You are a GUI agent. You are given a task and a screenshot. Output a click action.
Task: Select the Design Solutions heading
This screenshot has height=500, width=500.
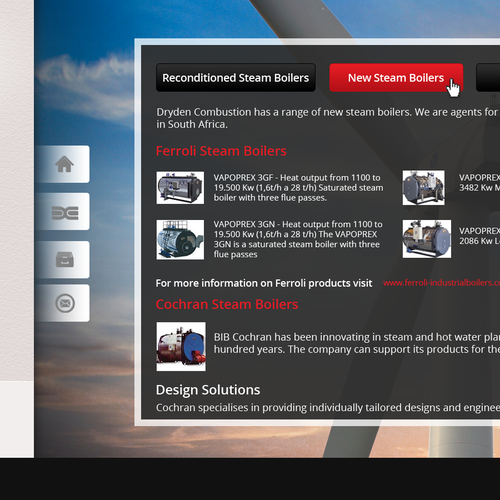coord(208,390)
